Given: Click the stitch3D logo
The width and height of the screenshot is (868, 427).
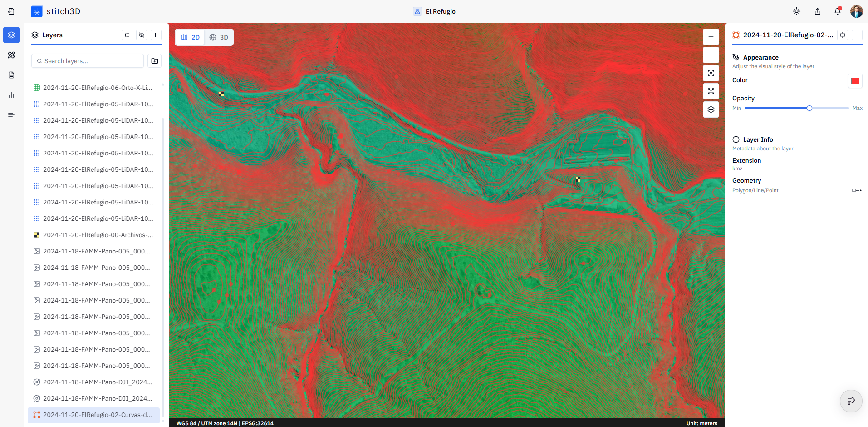Looking at the screenshot, I should click(x=55, y=11).
